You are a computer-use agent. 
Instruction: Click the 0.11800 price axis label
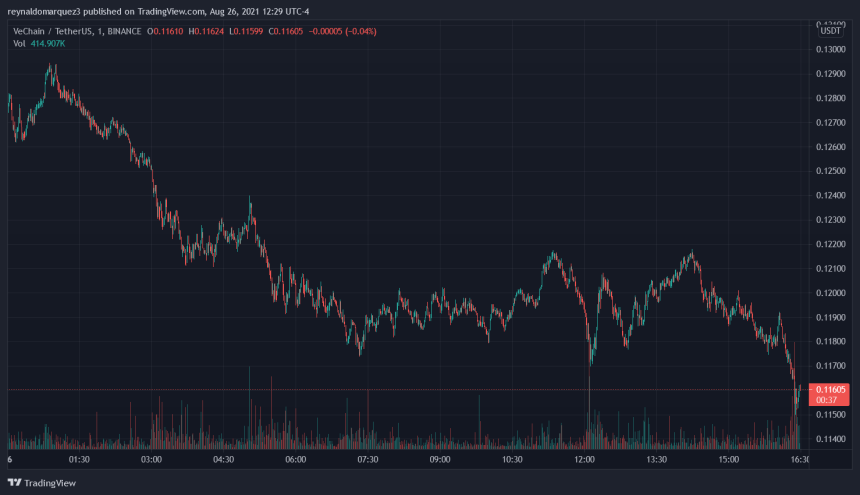(x=830, y=342)
